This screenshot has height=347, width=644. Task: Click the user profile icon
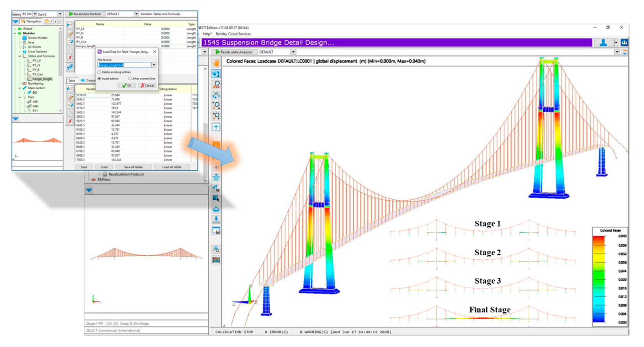pyautogui.click(x=603, y=43)
